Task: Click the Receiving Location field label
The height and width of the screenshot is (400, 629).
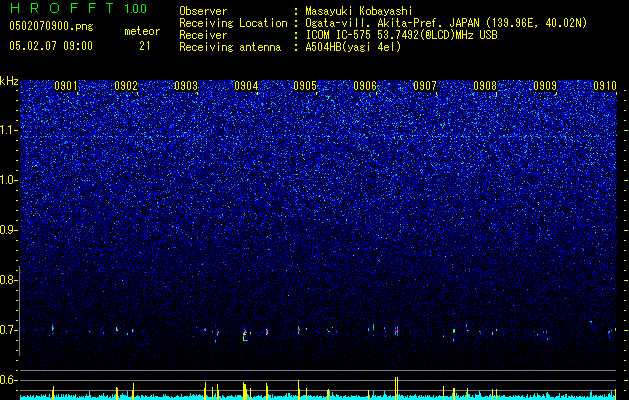Action: [233, 23]
